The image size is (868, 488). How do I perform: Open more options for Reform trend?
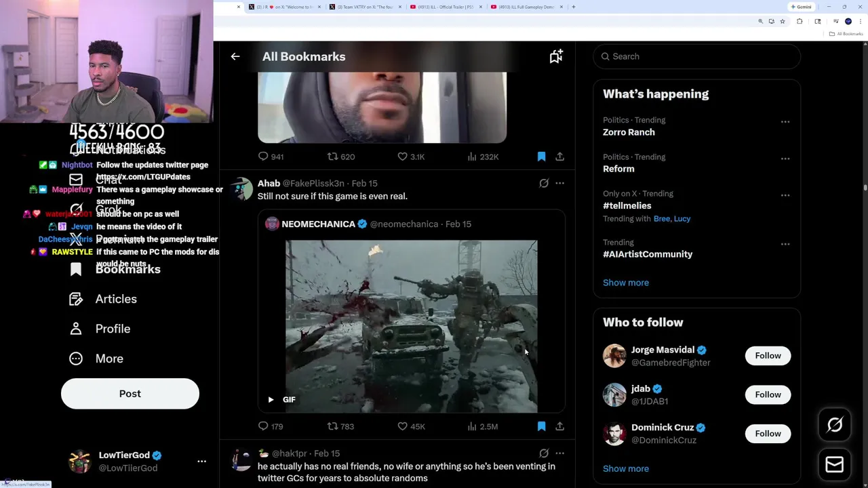point(785,159)
